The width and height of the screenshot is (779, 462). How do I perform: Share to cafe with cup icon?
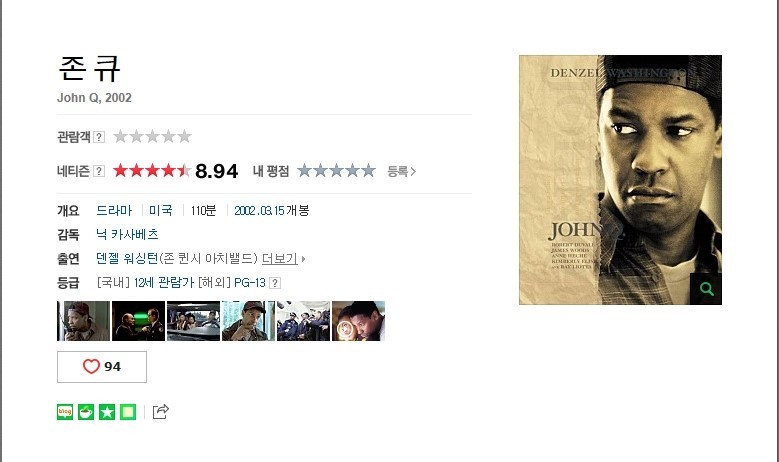point(86,412)
